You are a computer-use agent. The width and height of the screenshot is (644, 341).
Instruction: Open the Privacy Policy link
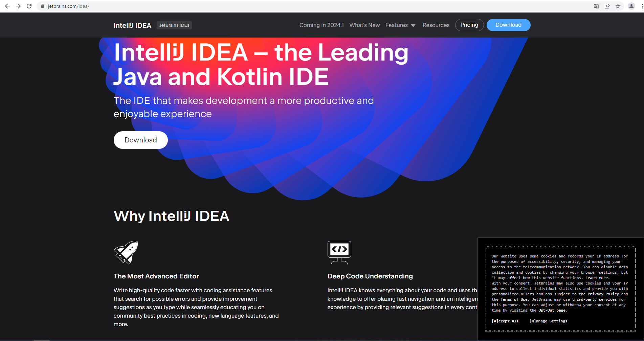click(x=603, y=294)
